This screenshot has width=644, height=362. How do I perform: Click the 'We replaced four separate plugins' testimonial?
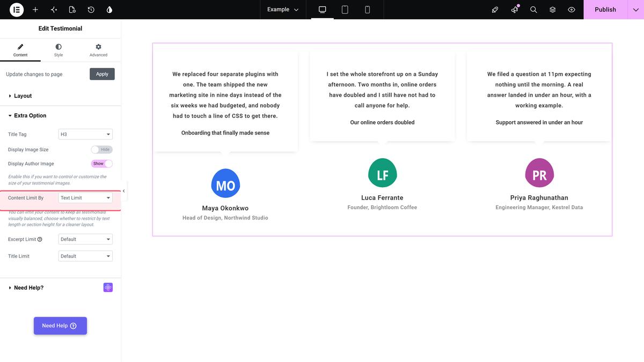(225, 95)
